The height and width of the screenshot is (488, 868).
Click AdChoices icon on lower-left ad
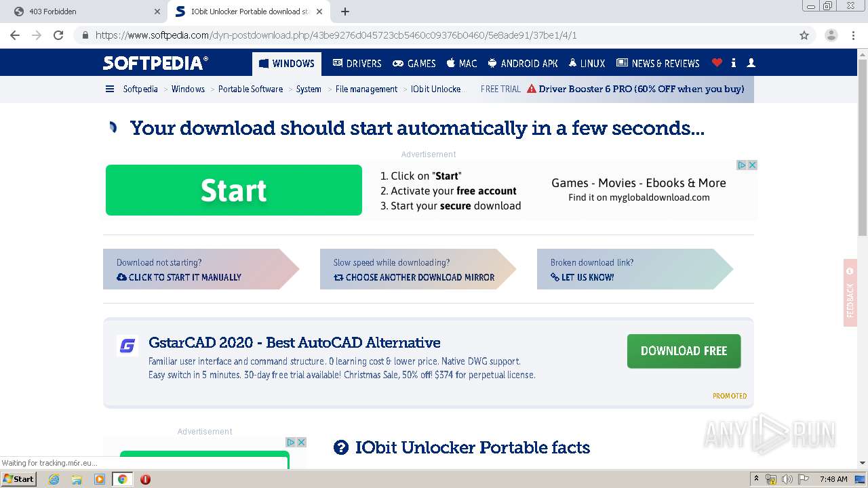point(291,442)
